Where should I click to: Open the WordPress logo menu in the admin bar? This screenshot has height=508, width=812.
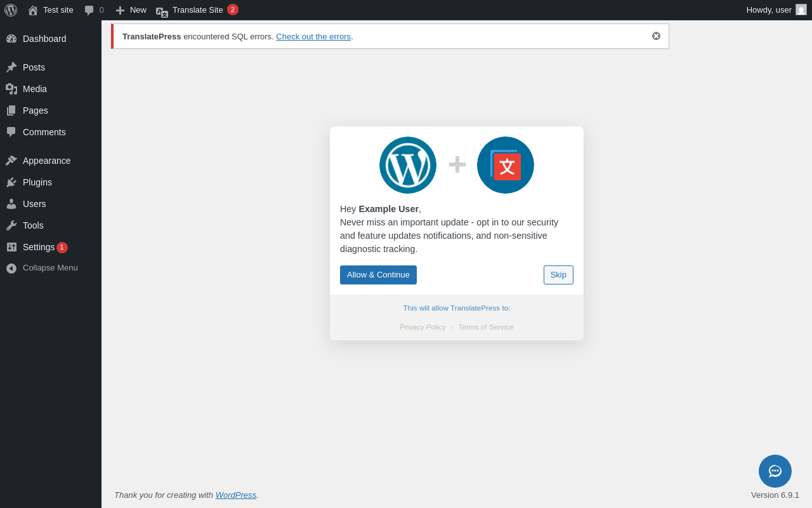tap(11, 10)
